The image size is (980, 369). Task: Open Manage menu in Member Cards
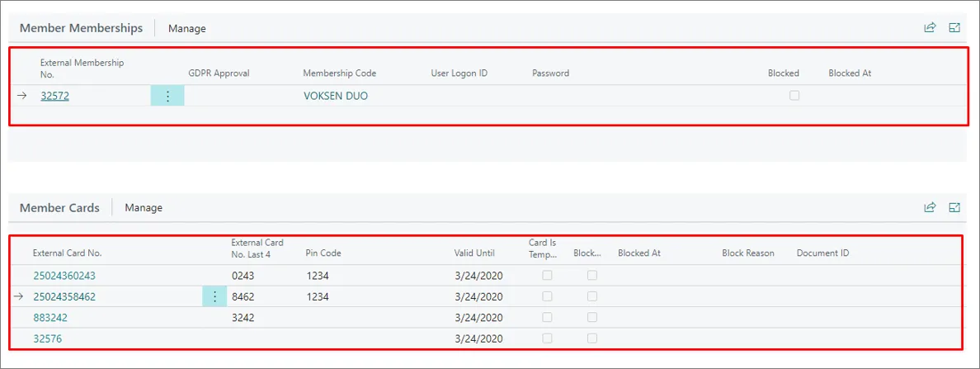[x=144, y=208]
